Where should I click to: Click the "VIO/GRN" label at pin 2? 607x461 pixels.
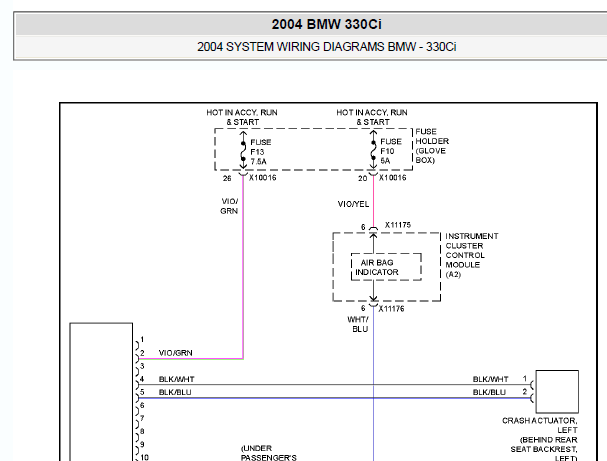[x=175, y=353]
